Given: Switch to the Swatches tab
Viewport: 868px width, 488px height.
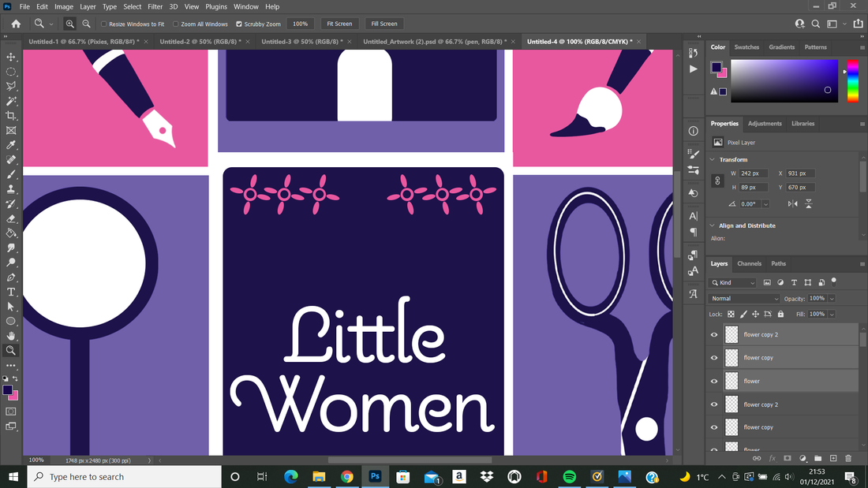Looking at the screenshot, I should [x=746, y=47].
